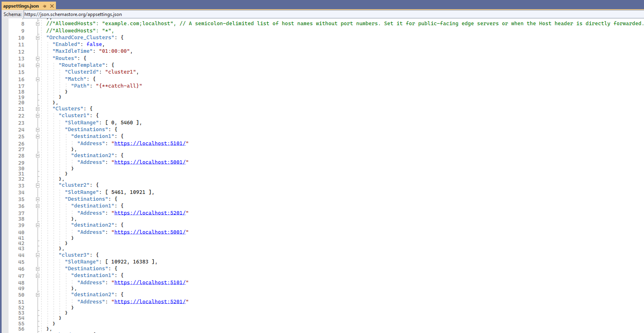Pin the appsettings.json tab
The height and width of the screenshot is (333, 644).
[45, 6]
